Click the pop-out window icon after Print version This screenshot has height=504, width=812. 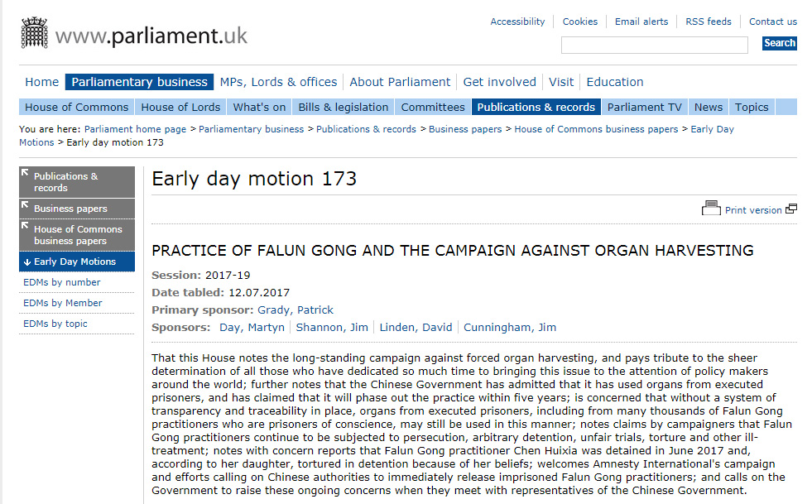[791, 209]
